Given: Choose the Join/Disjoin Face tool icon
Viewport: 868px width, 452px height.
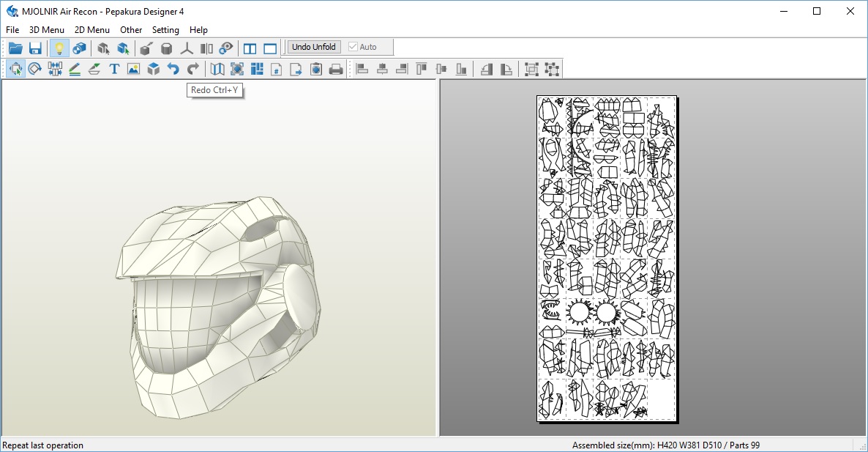Looking at the screenshot, I should click(x=55, y=69).
